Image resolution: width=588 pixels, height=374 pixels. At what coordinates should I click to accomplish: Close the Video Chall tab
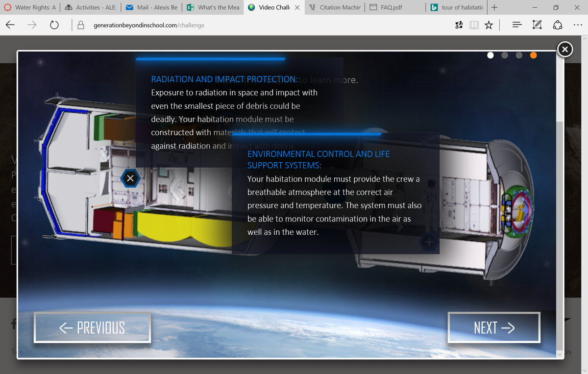coord(297,7)
